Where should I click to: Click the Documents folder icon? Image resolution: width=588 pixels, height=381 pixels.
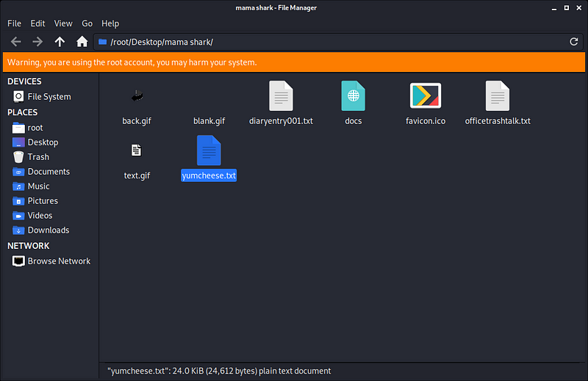pyautogui.click(x=18, y=172)
